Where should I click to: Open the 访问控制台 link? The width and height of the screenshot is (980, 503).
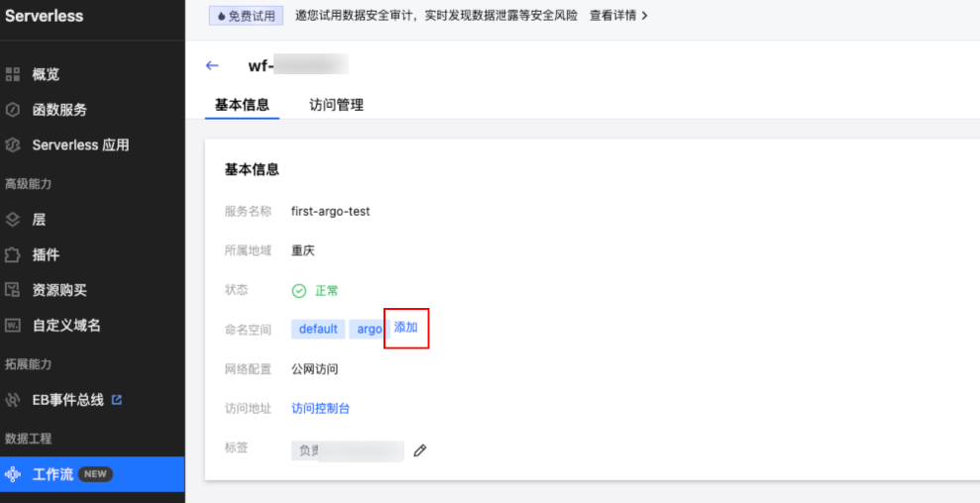tap(320, 408)
